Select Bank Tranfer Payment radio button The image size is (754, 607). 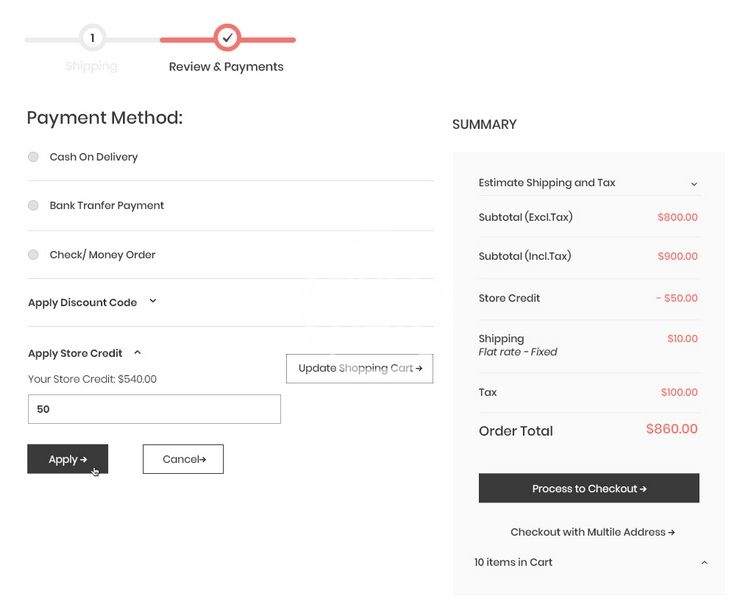pyautogui.click(x=33, y=205)
